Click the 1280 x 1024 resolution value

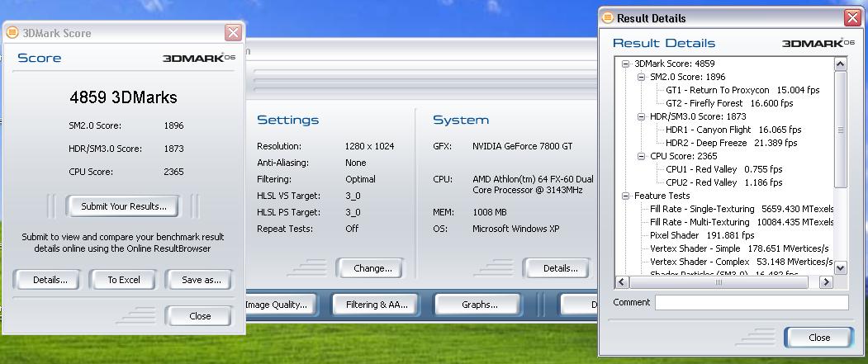[370, 147]
